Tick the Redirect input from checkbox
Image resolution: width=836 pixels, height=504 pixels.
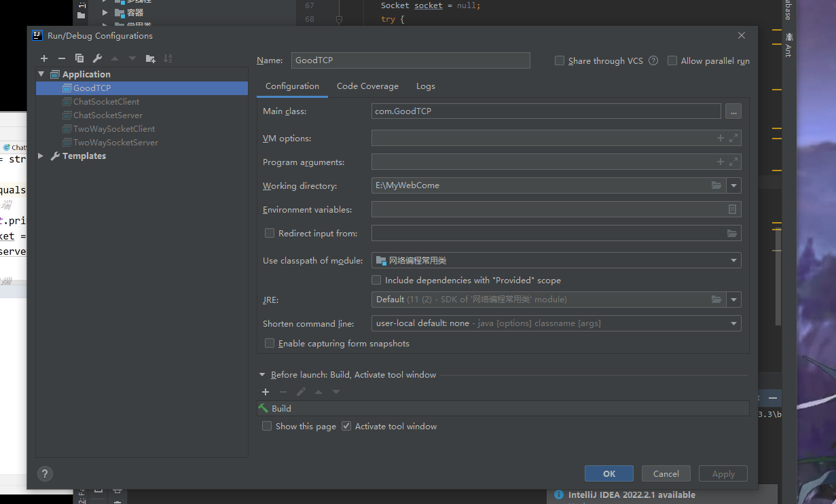pyautogui.click(x=270, y=233)
